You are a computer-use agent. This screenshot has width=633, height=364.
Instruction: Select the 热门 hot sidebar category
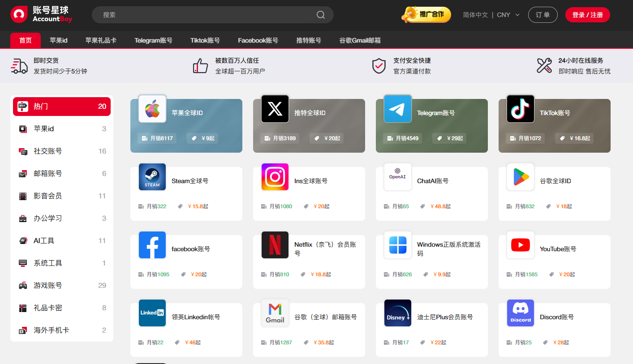tap(62, 107)
